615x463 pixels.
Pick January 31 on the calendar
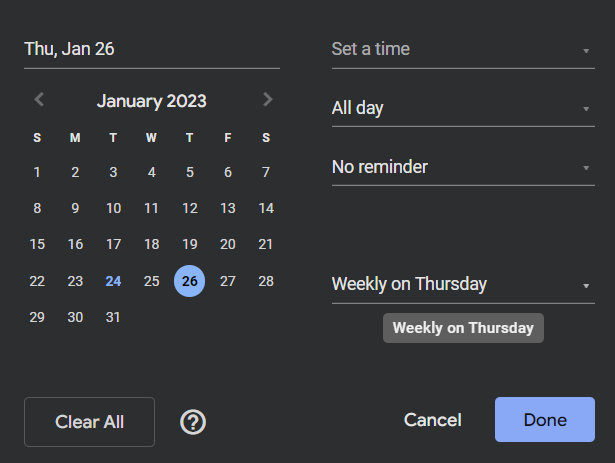(113, 317)
